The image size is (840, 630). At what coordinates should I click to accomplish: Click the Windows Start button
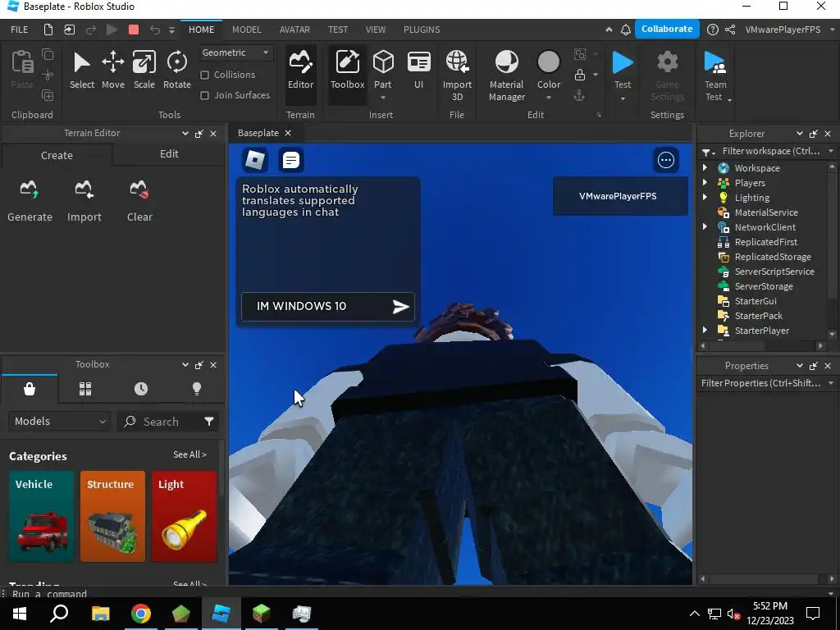coord(20,614)
